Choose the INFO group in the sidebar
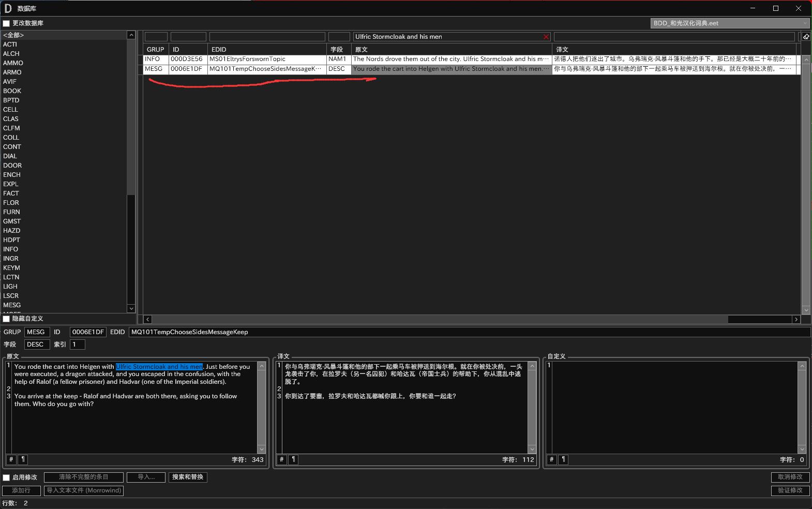812x509 pixels. (64, 249)
